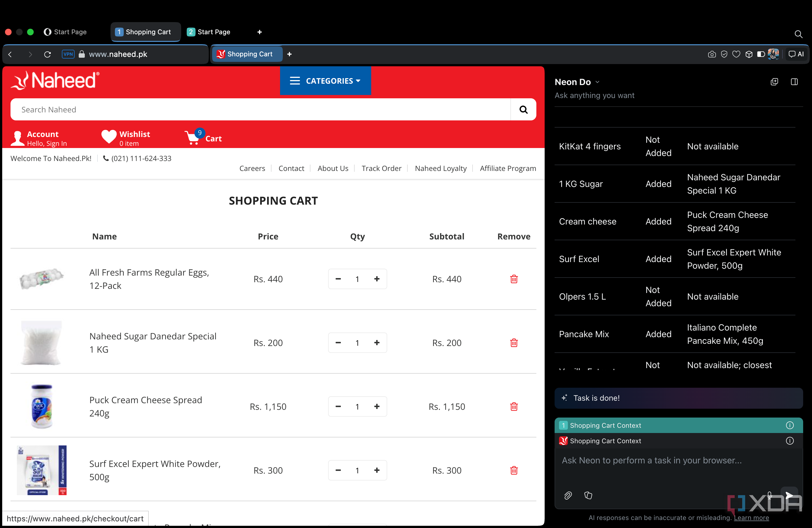Increase quantity of All Fresh Farms Eggs

point(377,279)
